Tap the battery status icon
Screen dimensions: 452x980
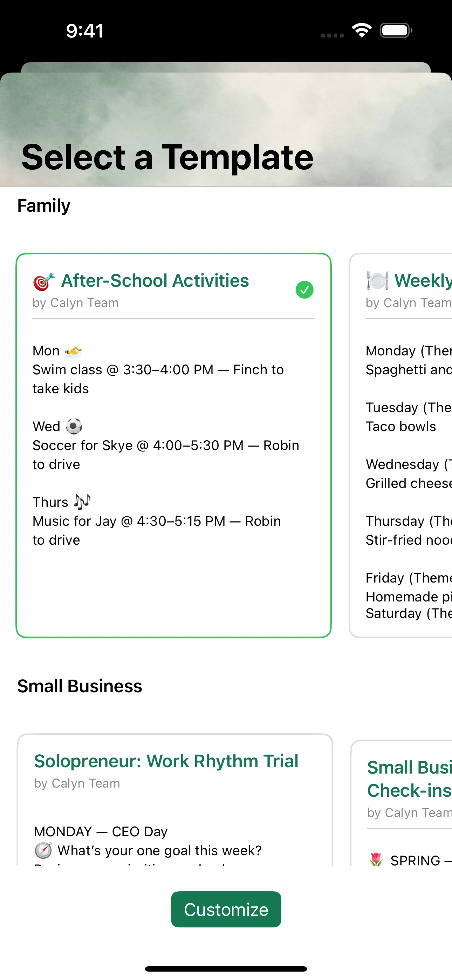pos(396,30)
